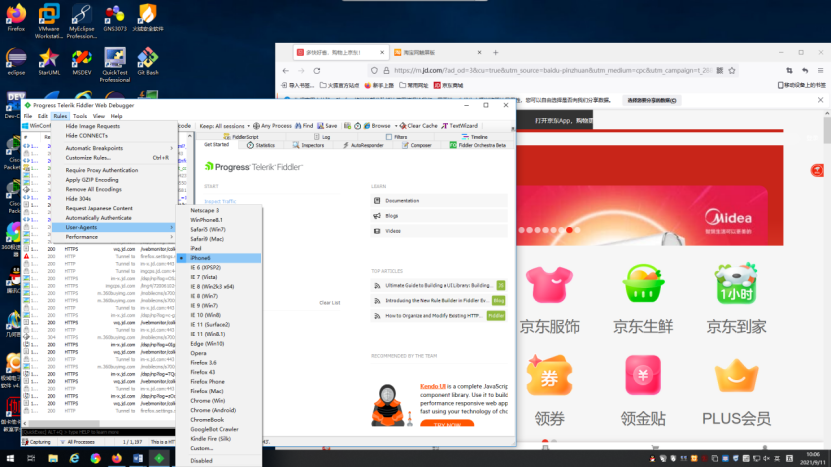Enable Hide 304s in the Rules menu
The height and width of the screenshot is (468, 831).
click(x=114, y=199)
